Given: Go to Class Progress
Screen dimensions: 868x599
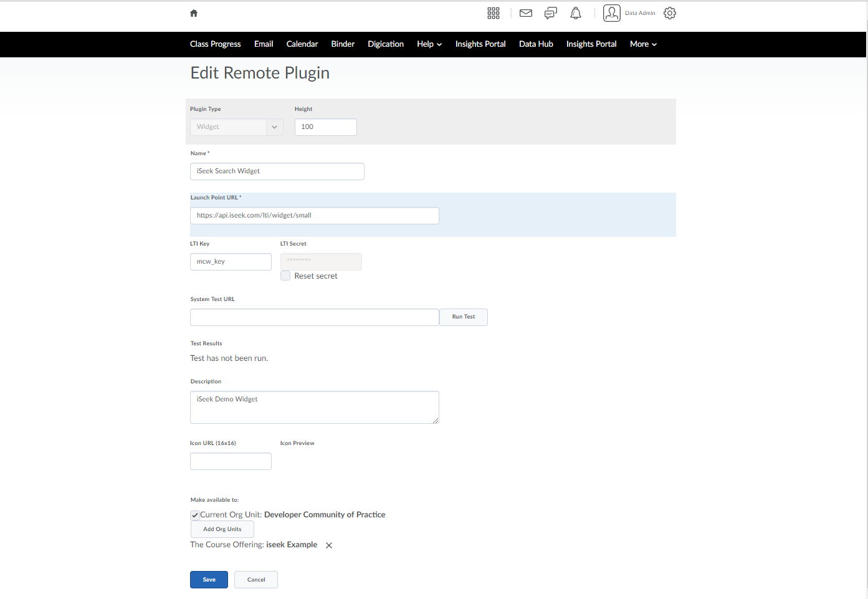Looking at the screenshot, I should (x=215, y=44).
